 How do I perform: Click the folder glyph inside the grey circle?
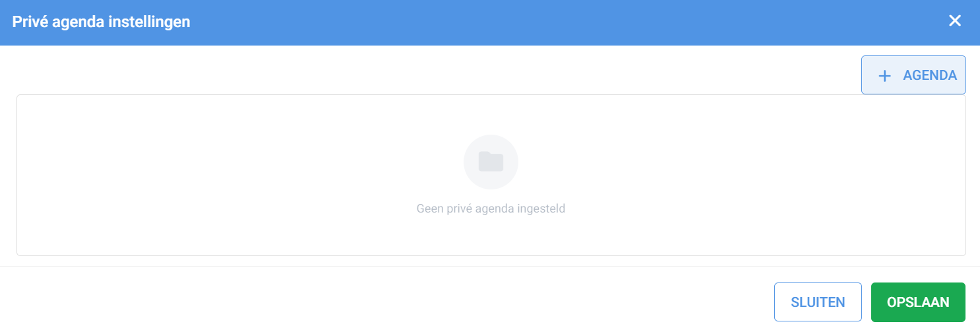pyautogui.click(x=491, y=162)
